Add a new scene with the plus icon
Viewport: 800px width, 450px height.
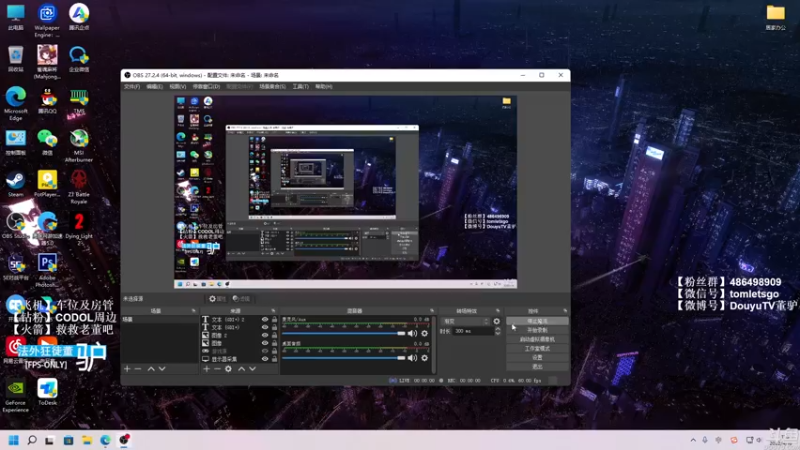(127, 368)
